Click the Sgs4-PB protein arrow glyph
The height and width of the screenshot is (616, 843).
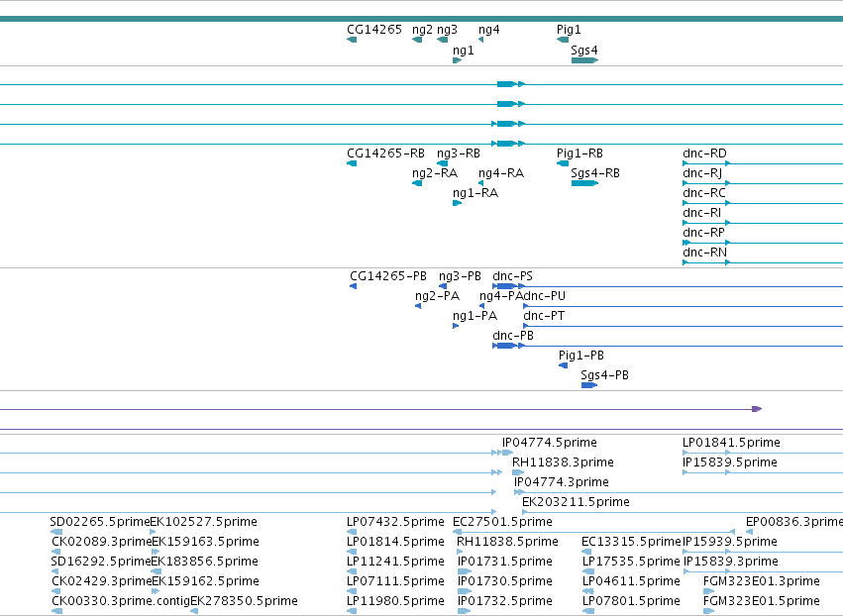tap(589, 385)
